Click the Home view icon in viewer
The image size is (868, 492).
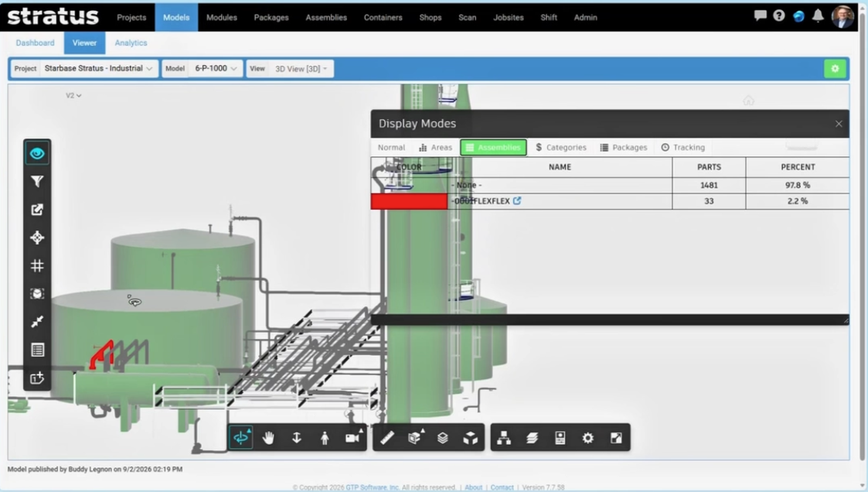(x=748, y=101)
